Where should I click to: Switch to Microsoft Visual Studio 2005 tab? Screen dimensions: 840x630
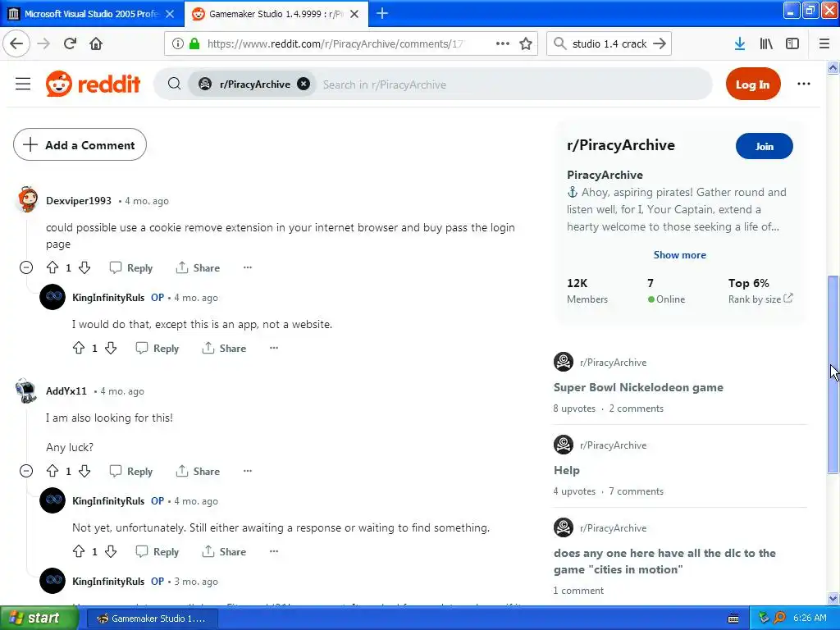coord(92,14)
